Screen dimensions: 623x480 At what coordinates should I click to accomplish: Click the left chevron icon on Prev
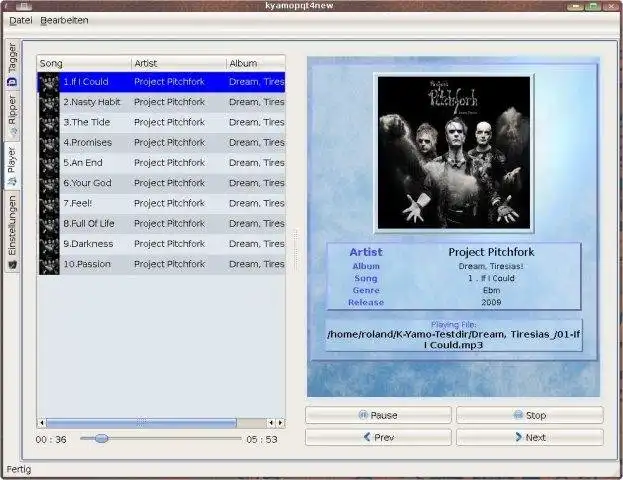click(367, 437)
